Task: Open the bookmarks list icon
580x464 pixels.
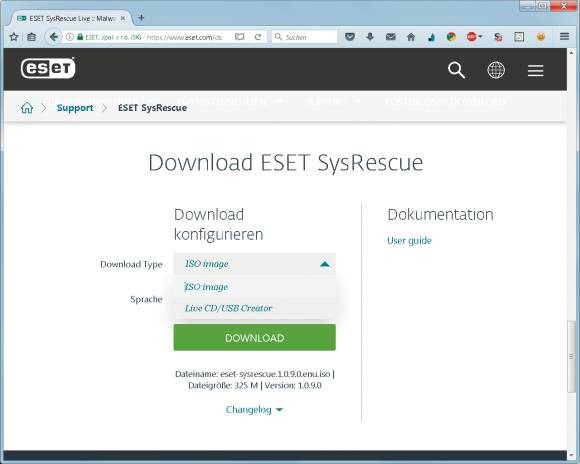Action: (x=31, y=37)
